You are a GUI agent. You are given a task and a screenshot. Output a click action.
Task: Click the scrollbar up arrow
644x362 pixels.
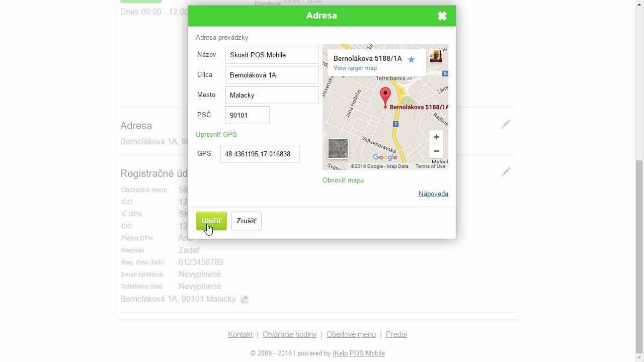coord(639,4)
